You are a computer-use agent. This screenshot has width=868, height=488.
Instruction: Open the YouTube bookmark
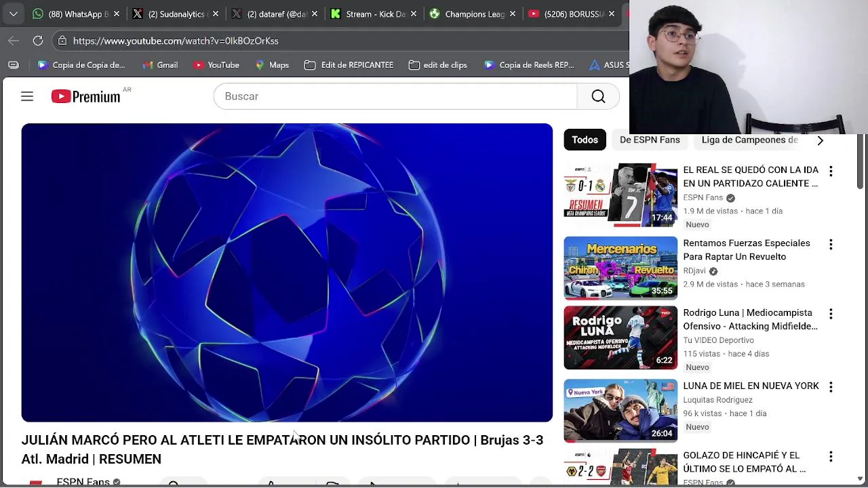pyautogui.click(x=216, y=65)
